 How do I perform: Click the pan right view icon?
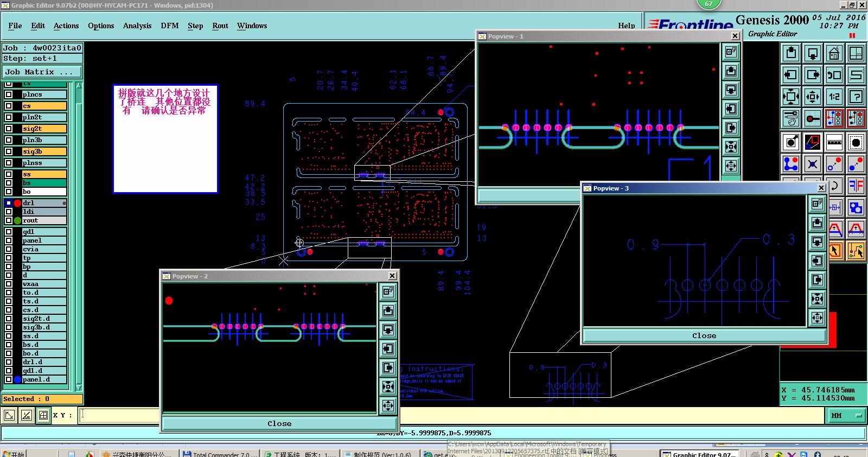813,75
